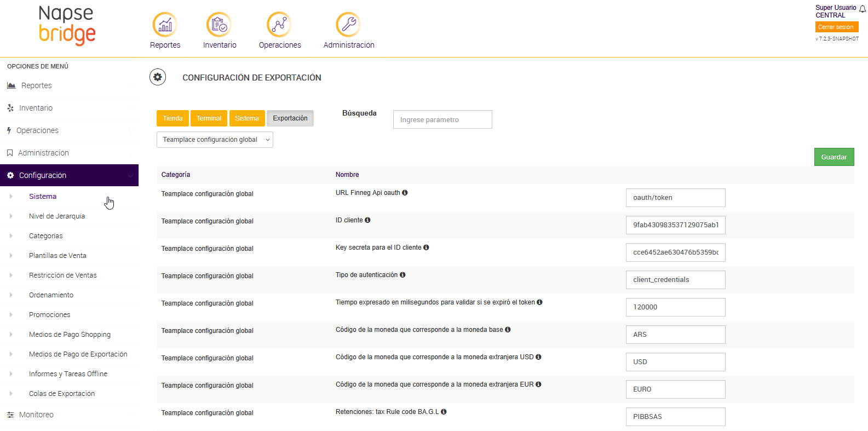Select Colas de Exportación in sidebar
The image size is (868, 431).
coord(62,394)
